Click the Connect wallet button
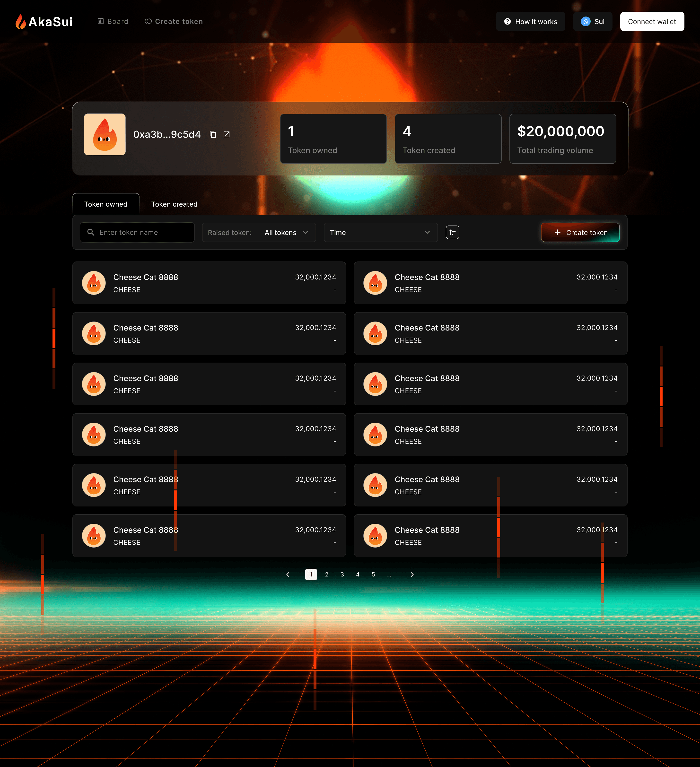Viewport: 700px width, 767px height. pos(652,22)
